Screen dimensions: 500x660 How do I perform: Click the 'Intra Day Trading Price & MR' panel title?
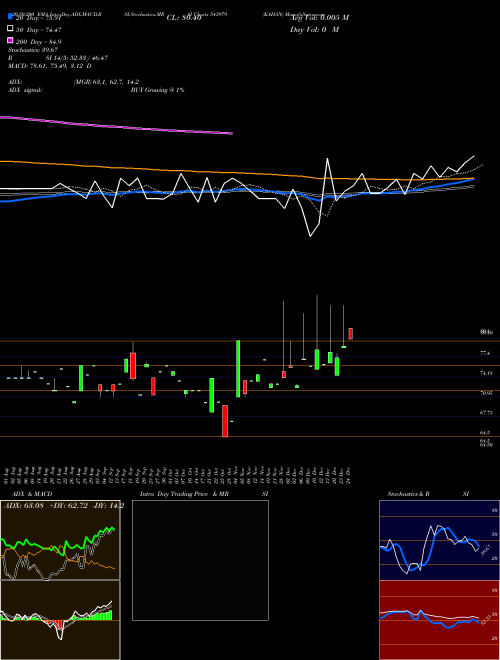click(184, 494)
